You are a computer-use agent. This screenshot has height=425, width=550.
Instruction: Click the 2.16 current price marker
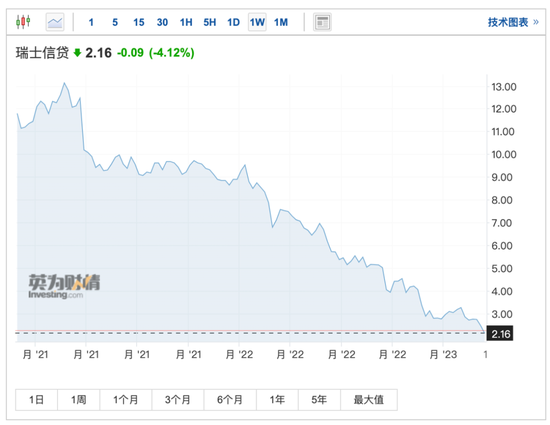pyautogui.click(x=500, y=333)
